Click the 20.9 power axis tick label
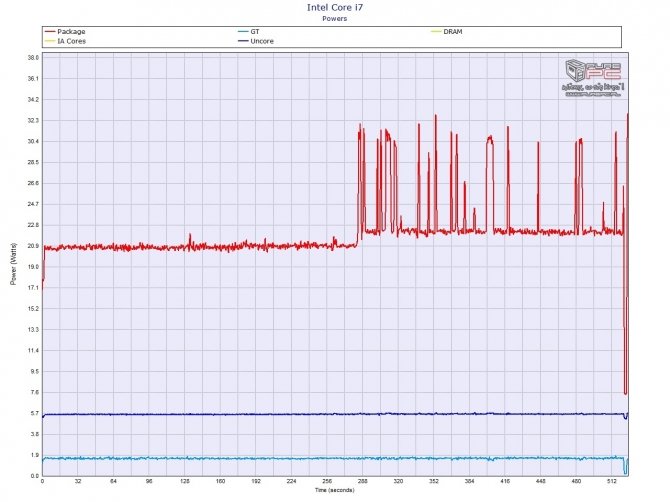 33,246
